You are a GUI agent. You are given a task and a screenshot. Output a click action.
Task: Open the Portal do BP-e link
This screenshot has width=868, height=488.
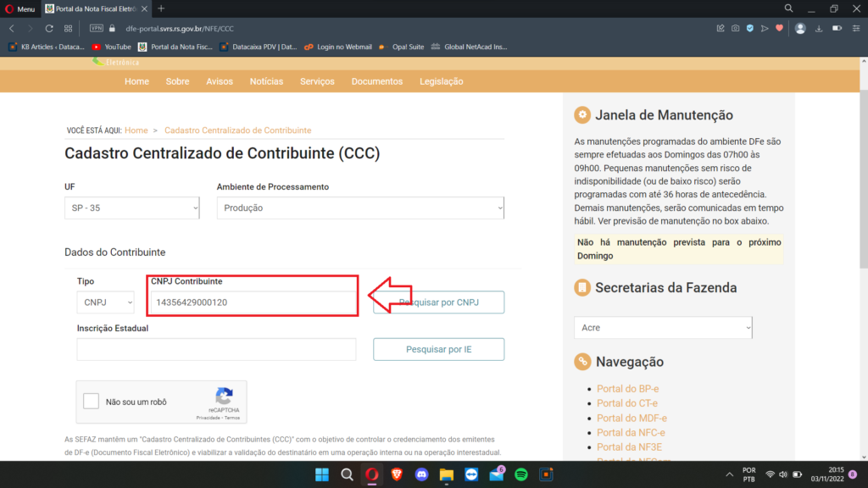pyautogui.click(x=628, y=389)
